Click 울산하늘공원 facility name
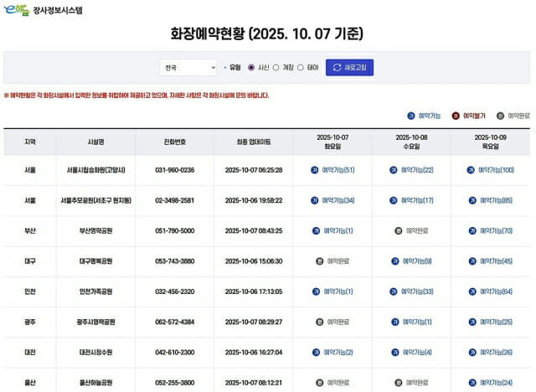Image resolution: width=536 pixels, height=392 pixels. click(x=95, y=382)
